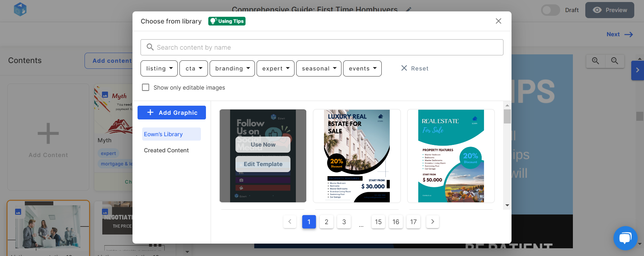Select teal Real Estate For Sale template
Image resolution: width=644 pixels, height=256 pixels.
coord(451,156)
